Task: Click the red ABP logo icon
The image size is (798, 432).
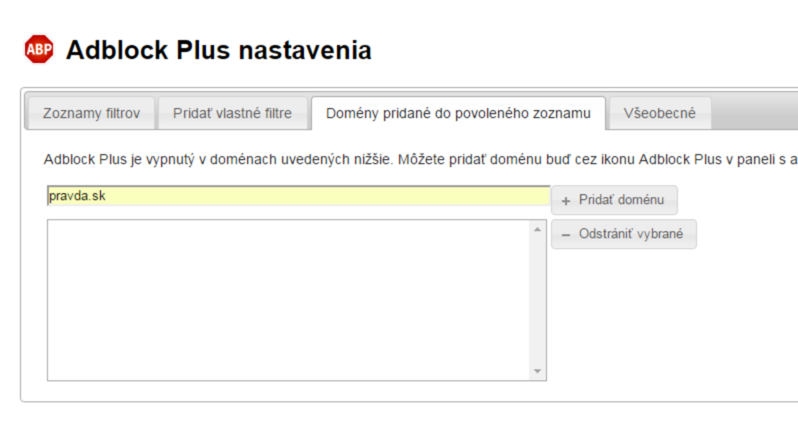Action: (39, 49)
